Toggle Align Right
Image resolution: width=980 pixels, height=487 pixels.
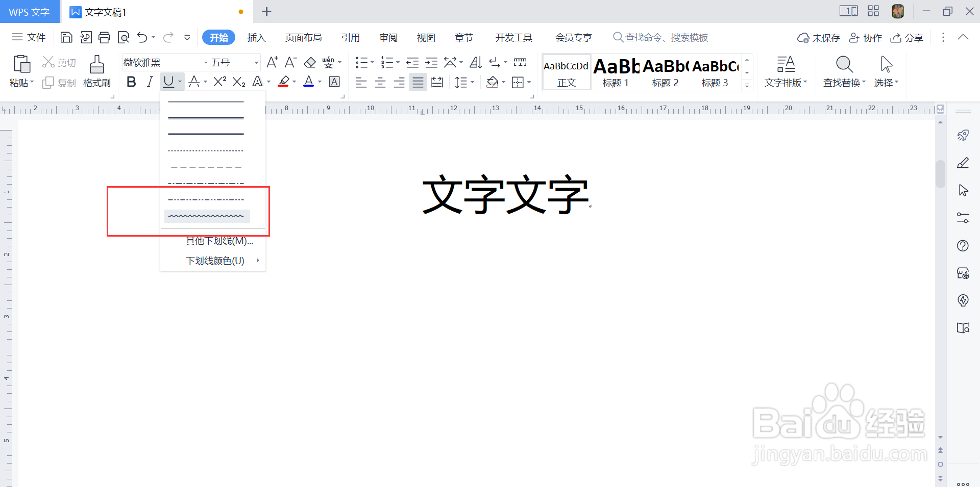tap(399, 82)
